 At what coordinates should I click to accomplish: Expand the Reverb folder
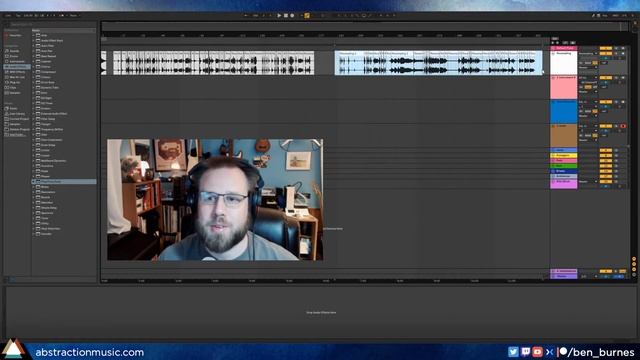pyautogui.click(x=33, y=197)
